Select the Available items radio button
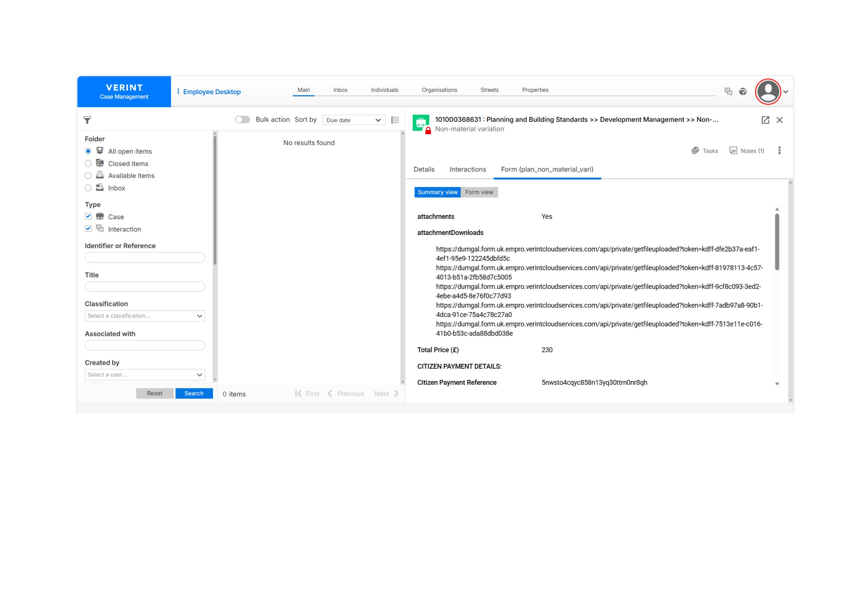Viewport: 868px width, 614px height. 88,175
